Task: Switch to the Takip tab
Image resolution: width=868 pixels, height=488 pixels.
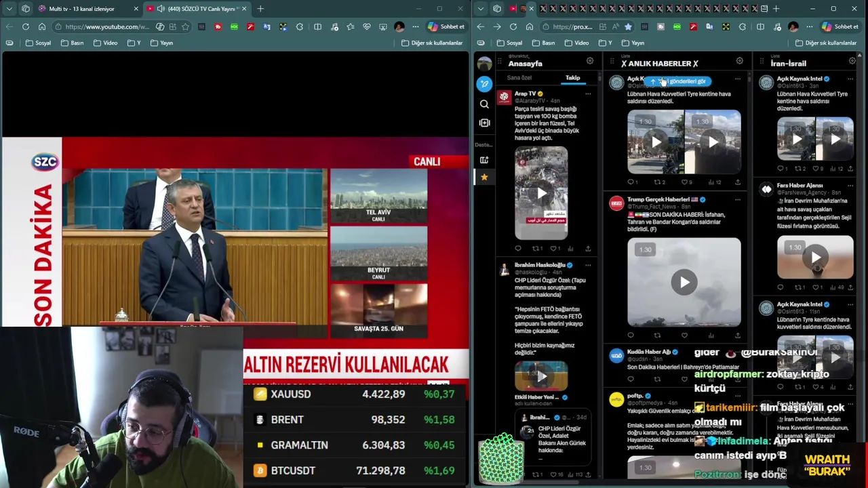Action: click(573, 78)
